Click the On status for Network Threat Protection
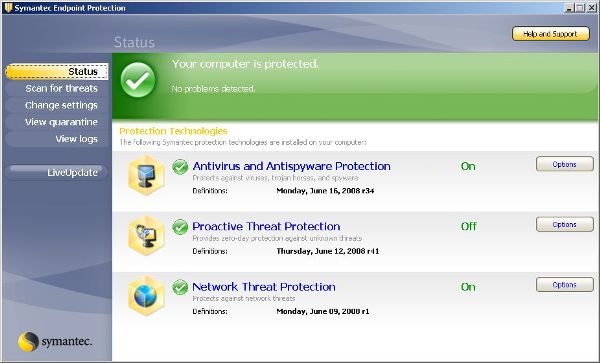This screenshot has width=600, height=363. [468, 287]
